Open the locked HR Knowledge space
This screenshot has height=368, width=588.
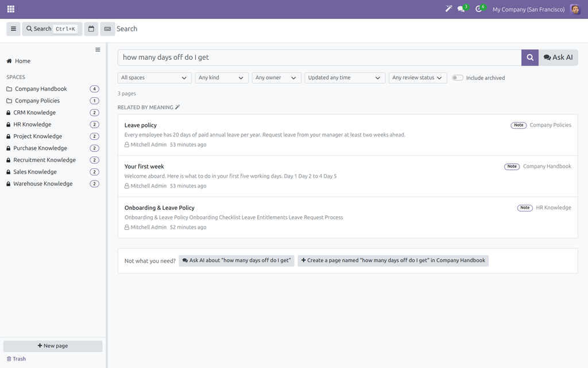pos(52,124)
